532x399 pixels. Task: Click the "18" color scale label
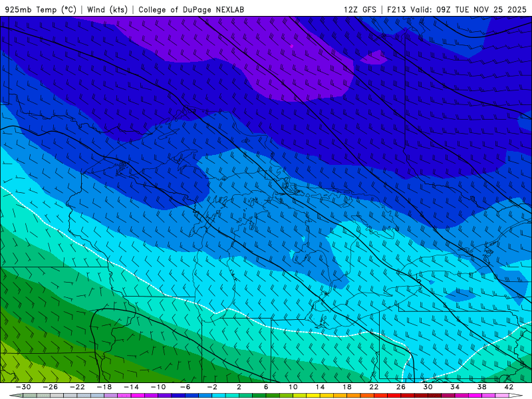(347, 387)
